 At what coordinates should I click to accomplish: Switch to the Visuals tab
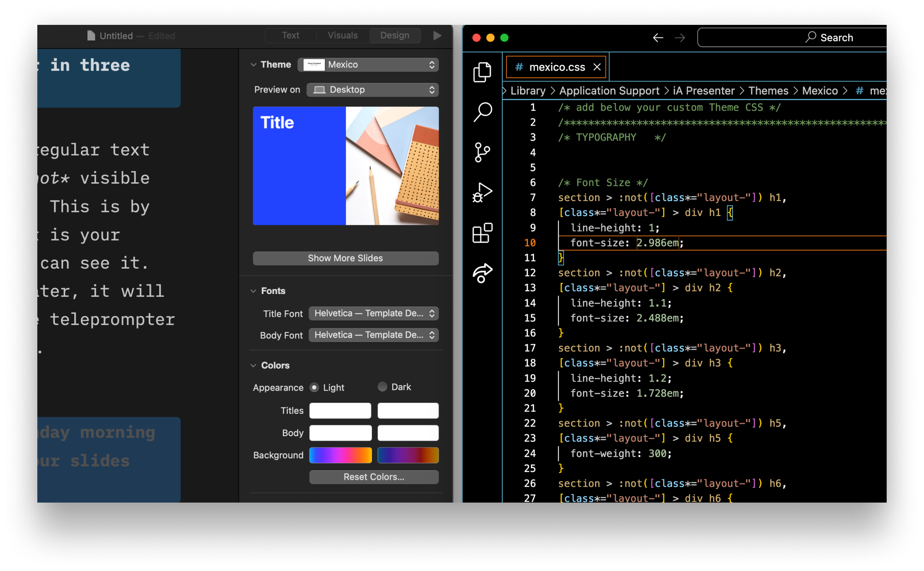point(343,36)
